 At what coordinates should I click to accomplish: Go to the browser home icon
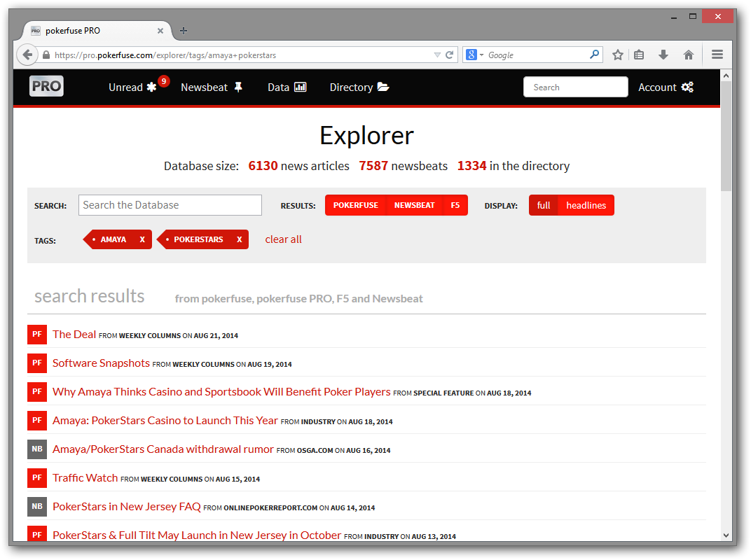pyautogui.click(x=689, y=55)
